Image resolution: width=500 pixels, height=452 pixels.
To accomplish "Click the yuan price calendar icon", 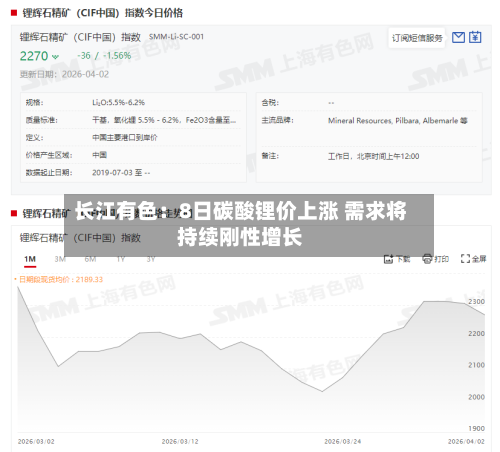I will [x=475, y=37].
